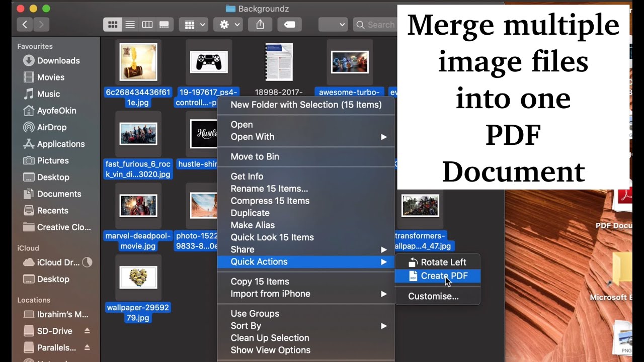This screenshot has width=644, height=362.
Task: Choose Compress 15 Items
Action: point(306,201)
